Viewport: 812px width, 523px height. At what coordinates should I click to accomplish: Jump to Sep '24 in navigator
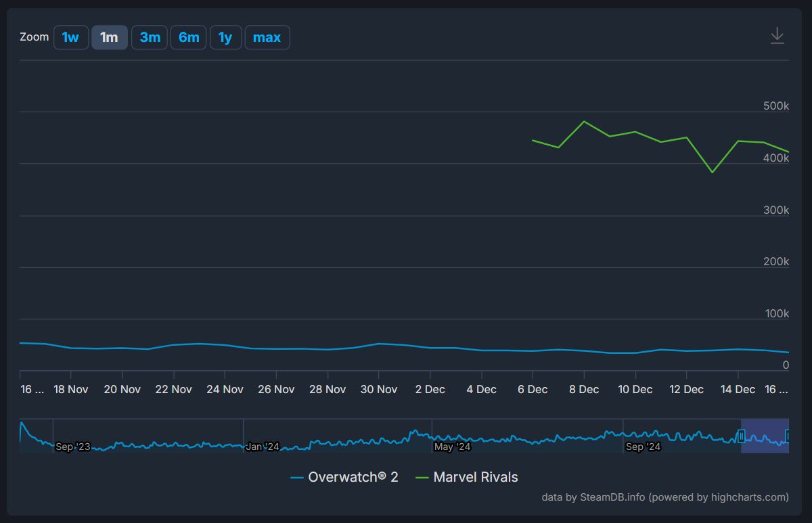pos(643,447)
